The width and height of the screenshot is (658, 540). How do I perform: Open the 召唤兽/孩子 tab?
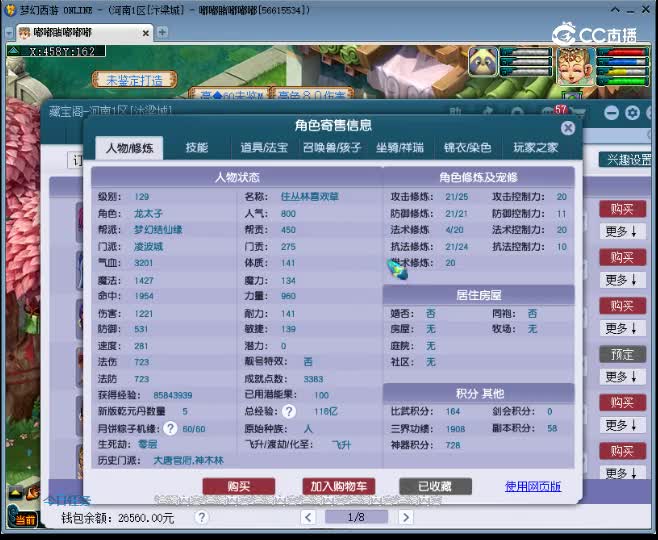tap(332, 147)
